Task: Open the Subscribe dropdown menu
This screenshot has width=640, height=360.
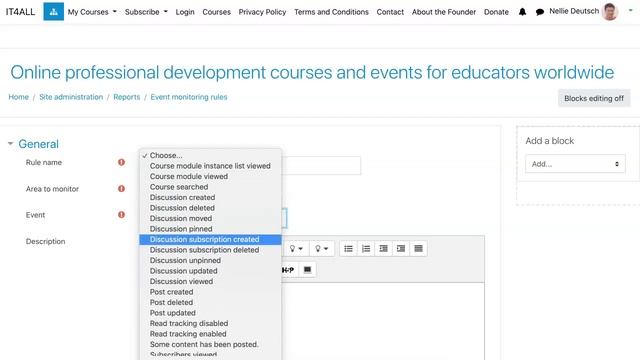Action: [146, 12]
